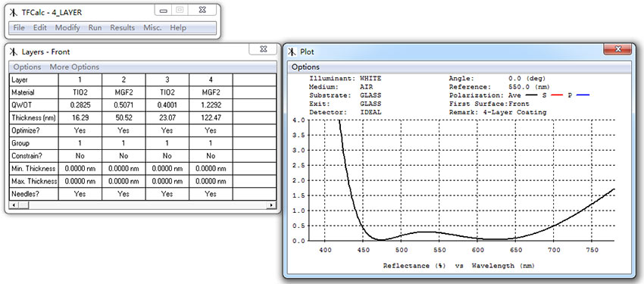Click the Plot window title icon

pos(292,51)
